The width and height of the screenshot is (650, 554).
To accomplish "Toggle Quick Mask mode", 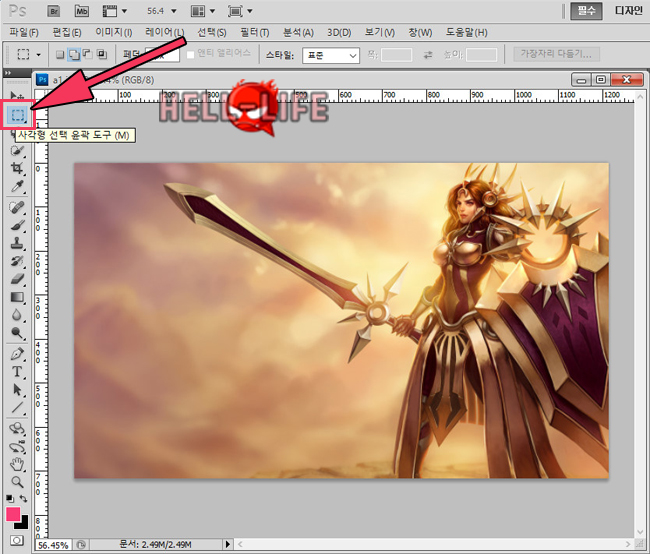I will click(17, 540).
